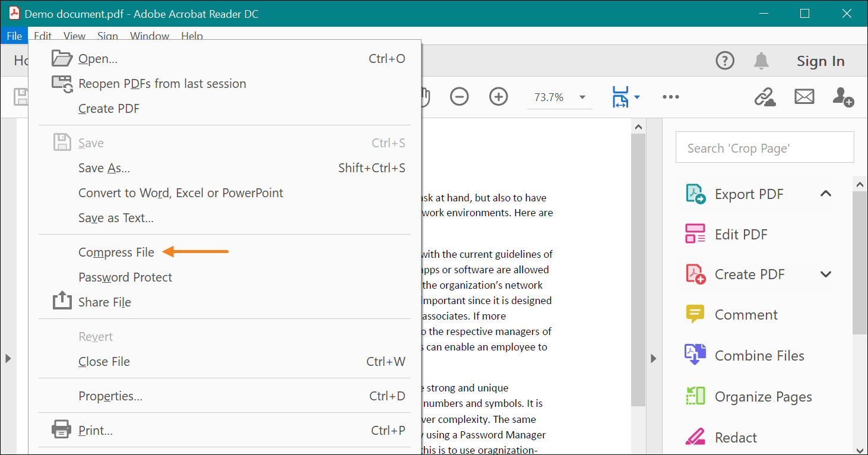Click the Comment tool icon
The width and height of the screenshot is (868, 455).
pyautogui.click(x=695, y=314)
